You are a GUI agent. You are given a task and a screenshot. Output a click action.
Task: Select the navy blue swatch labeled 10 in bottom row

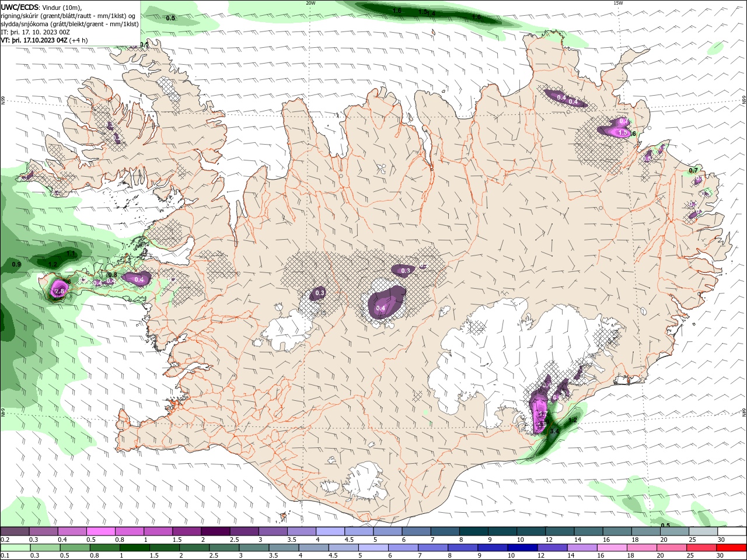pyautogui.click(x=522, y=548)
